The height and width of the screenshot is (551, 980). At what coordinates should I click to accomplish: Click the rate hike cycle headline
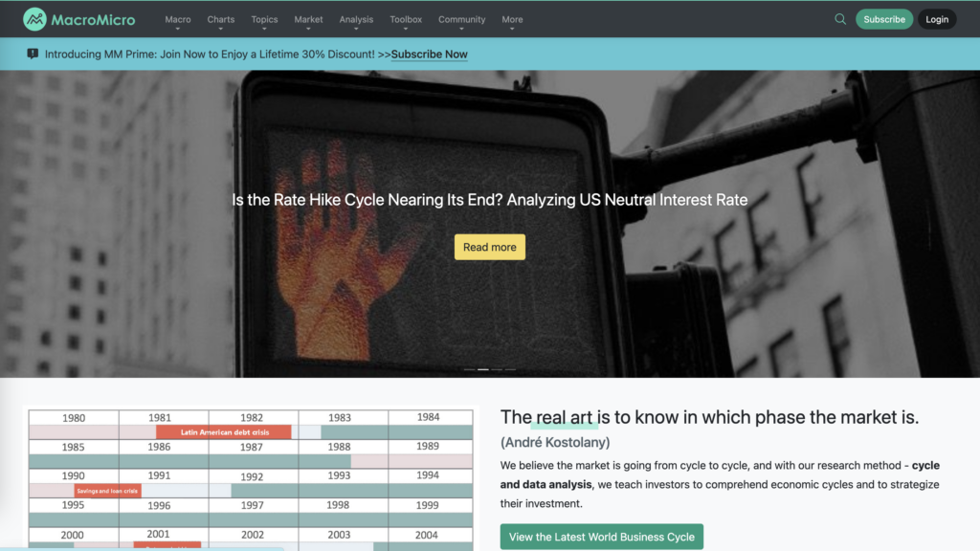click(x=489, y=200)
